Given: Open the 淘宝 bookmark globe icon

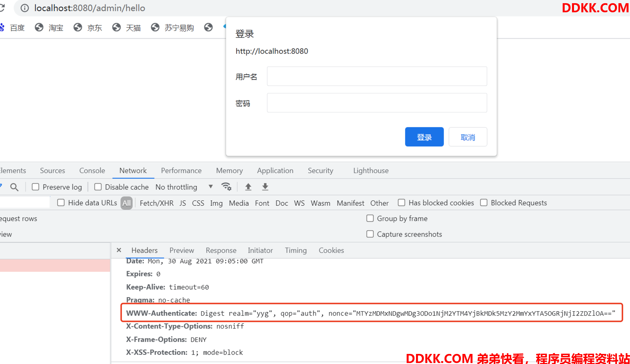Looking at the screenshot, I should (x=39, y=27).
